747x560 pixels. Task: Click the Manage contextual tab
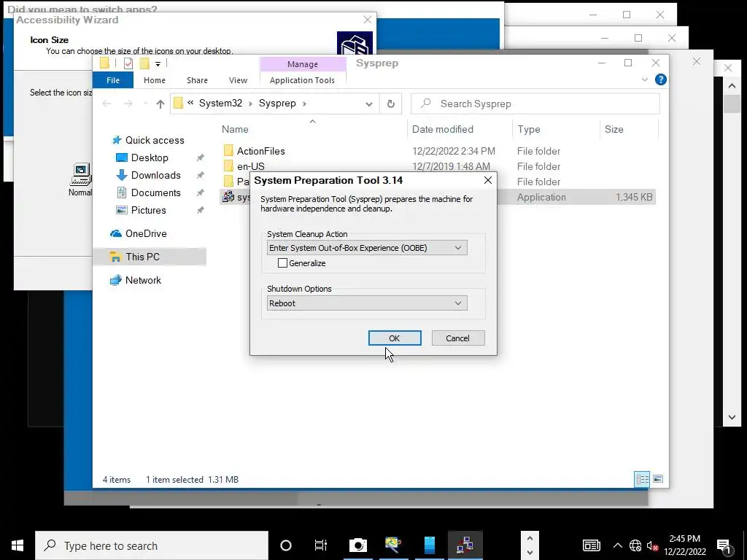tap(303, 64)
